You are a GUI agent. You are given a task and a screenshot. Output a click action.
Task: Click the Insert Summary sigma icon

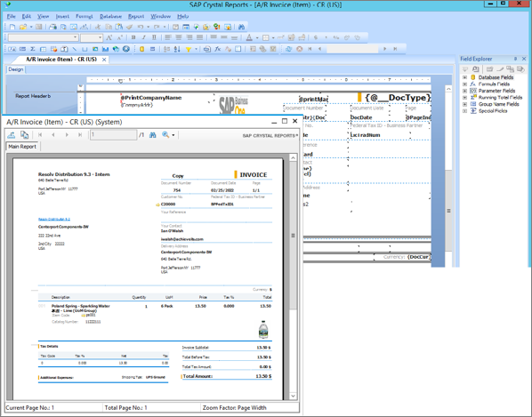33,49
